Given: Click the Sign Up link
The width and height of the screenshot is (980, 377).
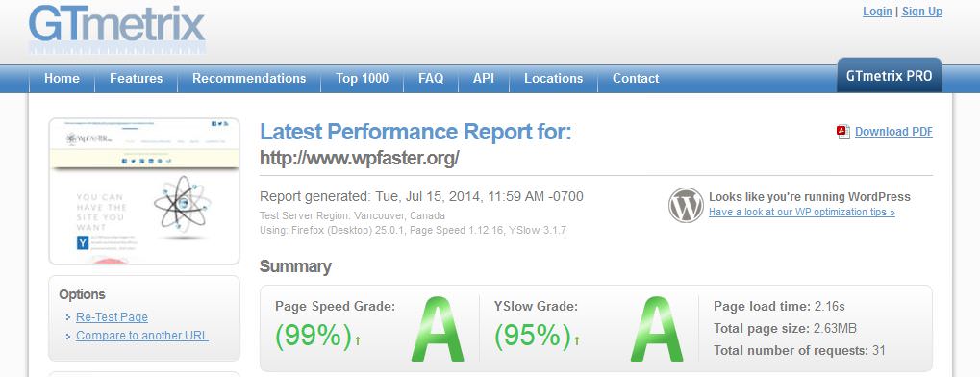Looking at the screenshot, I should tap(922, 12).
